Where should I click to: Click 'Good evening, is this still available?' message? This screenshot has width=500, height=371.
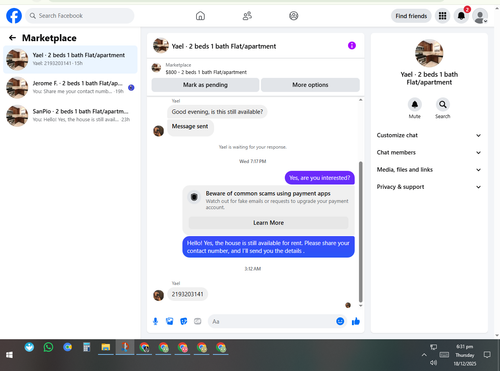click(217, 112)
